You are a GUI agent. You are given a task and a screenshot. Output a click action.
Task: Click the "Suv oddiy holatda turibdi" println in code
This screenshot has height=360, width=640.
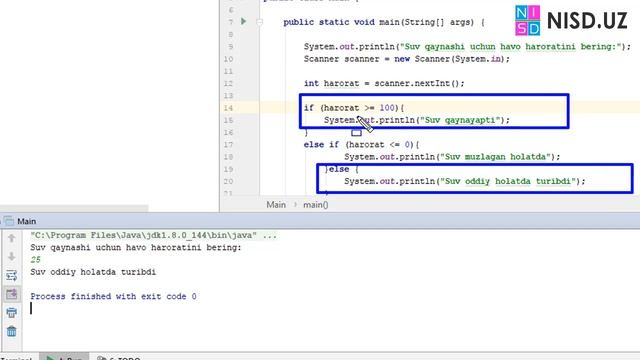(464, 181)
